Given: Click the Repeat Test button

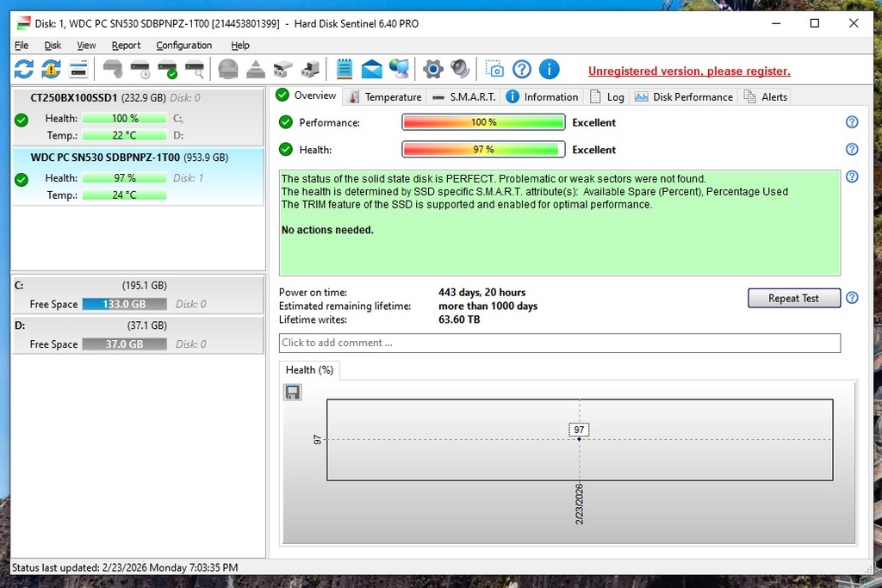Looking at the screenshot, I should point(793,298).
